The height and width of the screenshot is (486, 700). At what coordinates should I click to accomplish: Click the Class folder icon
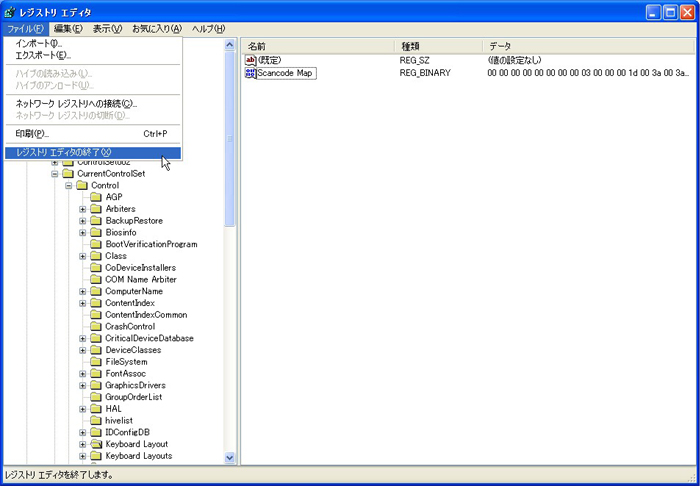pyautogui.click(x=96, y=256)
